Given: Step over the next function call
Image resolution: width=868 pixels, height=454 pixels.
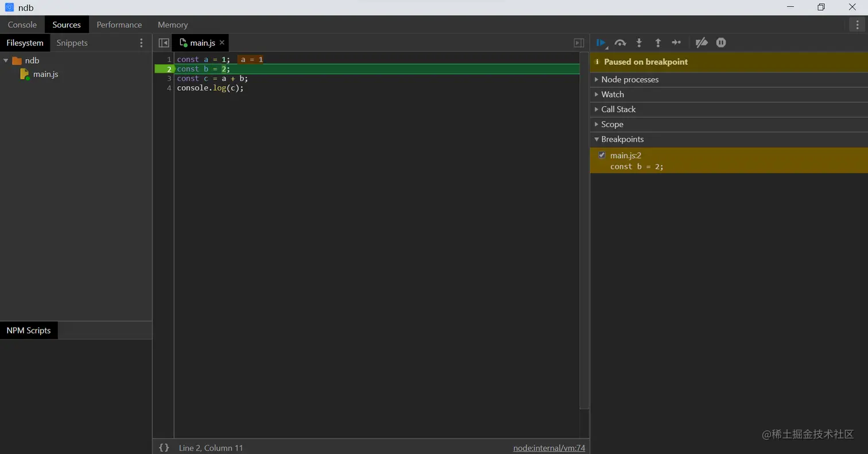Looking at the screenshot, I should pyautogui.click(x=620, y=42).
